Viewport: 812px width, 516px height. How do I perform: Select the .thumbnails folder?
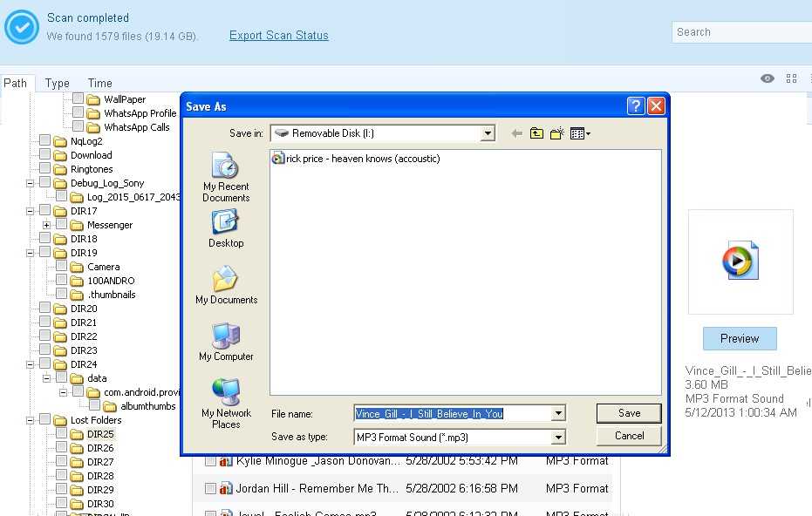(x=112, y=295)
